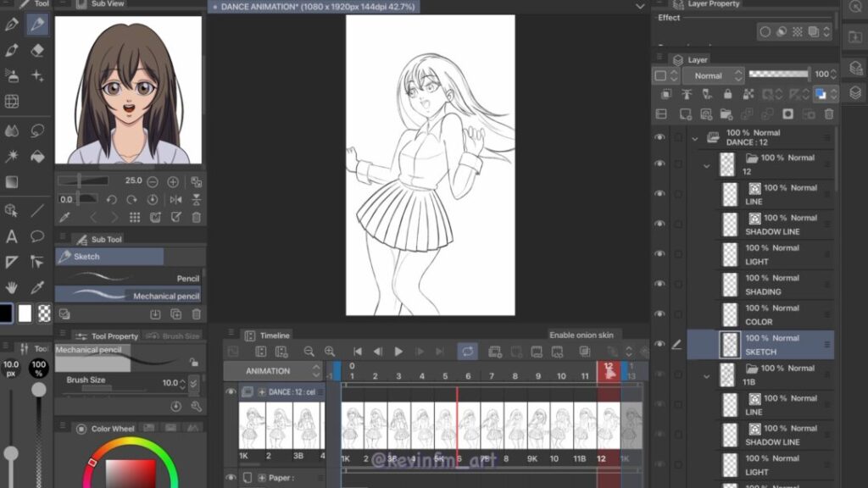Viewport: 868px width, 488px height.
Task: Hide the DANCE track in the timeline
Action: (231, 391)
